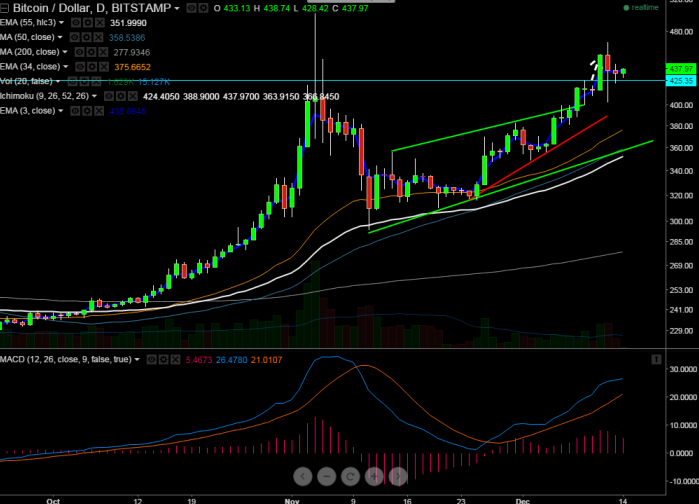The height and width of the screenshot is (504, 699).
Task: Reset chart with round refresh button
Action: 350,476
